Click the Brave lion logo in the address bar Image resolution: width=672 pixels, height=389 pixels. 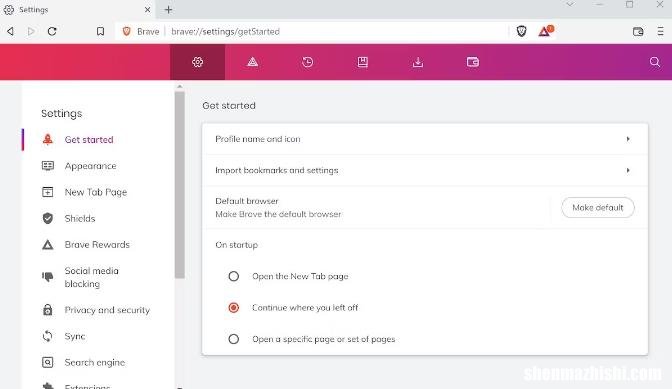(126, 31)
